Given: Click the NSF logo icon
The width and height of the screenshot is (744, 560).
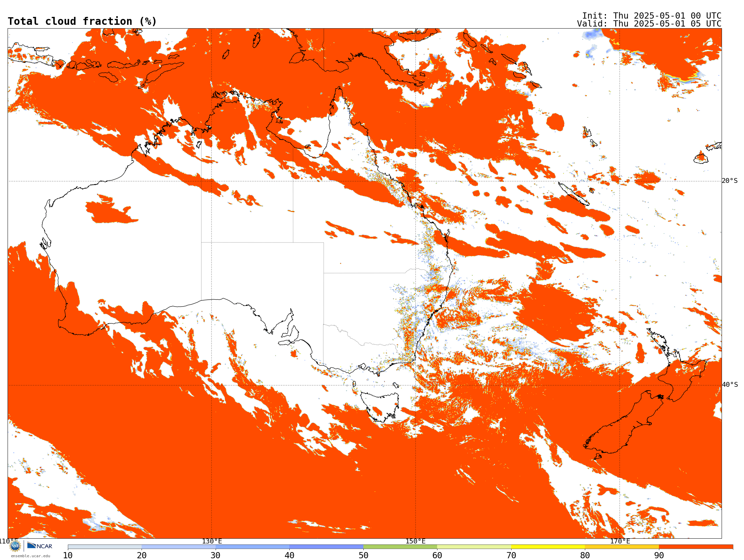Looking at the screenshot, I should [x=15, y=546].
